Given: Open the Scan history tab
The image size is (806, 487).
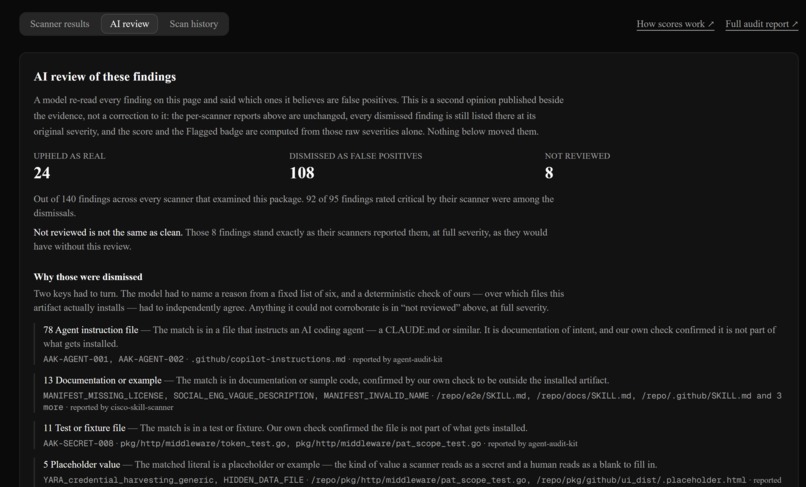Looking at the screenshot, I should pyautogui.click(x=194, y=24).
